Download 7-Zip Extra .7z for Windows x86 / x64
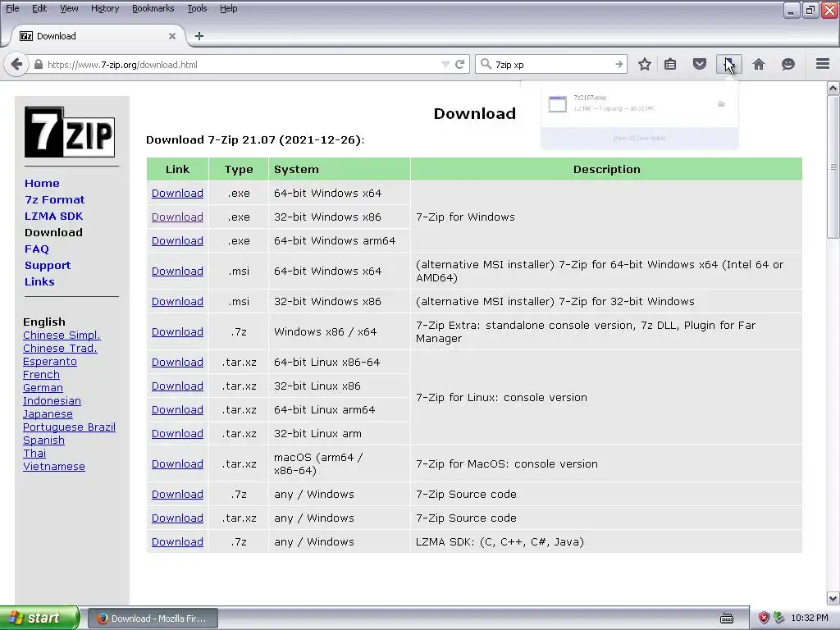840x630 pixels. tap(177, 332)
